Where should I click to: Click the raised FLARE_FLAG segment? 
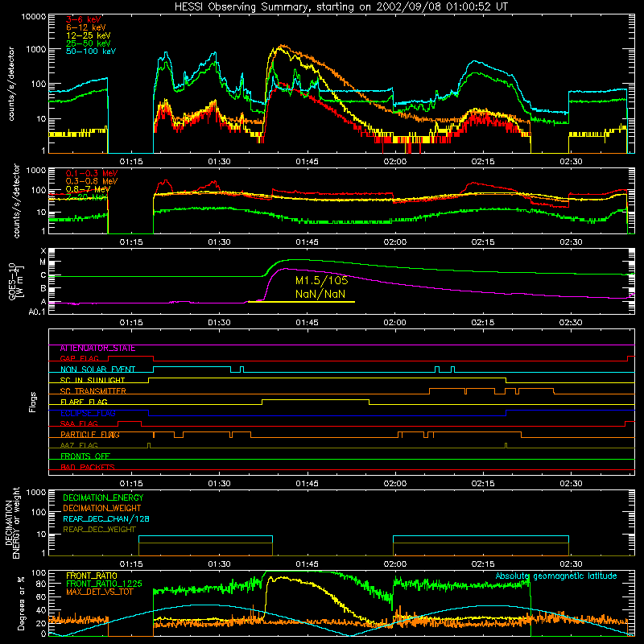(316, 399)
